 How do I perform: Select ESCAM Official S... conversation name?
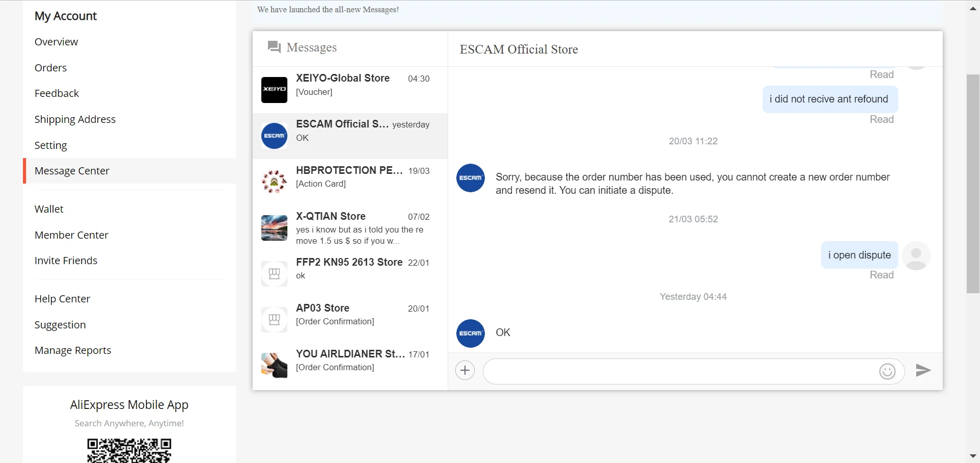(x=342, y=124)
